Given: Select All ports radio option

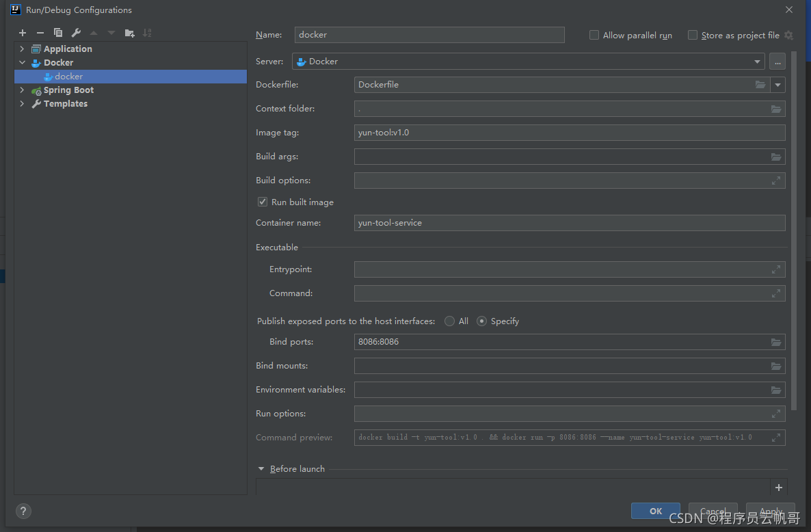Looking at the screenshot, I should [449, 321].
